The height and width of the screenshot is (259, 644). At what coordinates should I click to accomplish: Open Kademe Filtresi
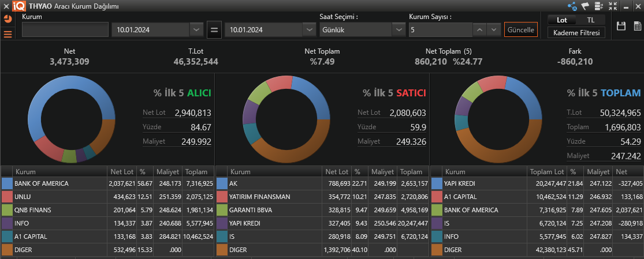point(576,32)
